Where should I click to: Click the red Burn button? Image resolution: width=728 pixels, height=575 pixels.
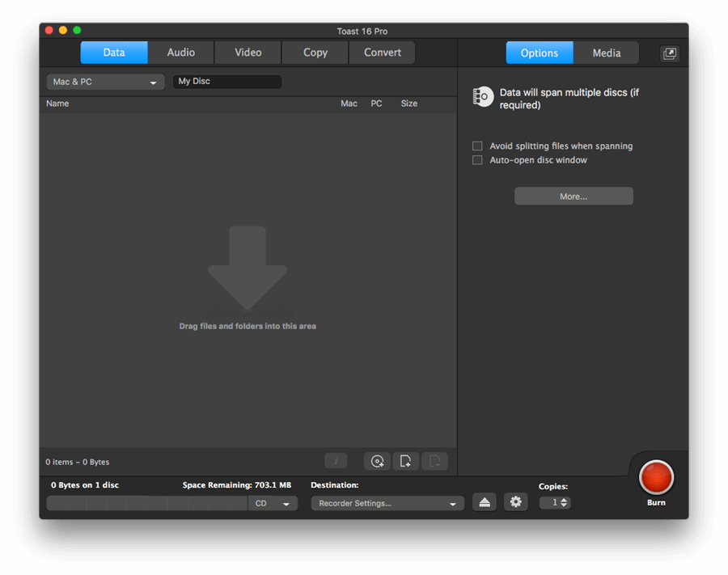656,477
